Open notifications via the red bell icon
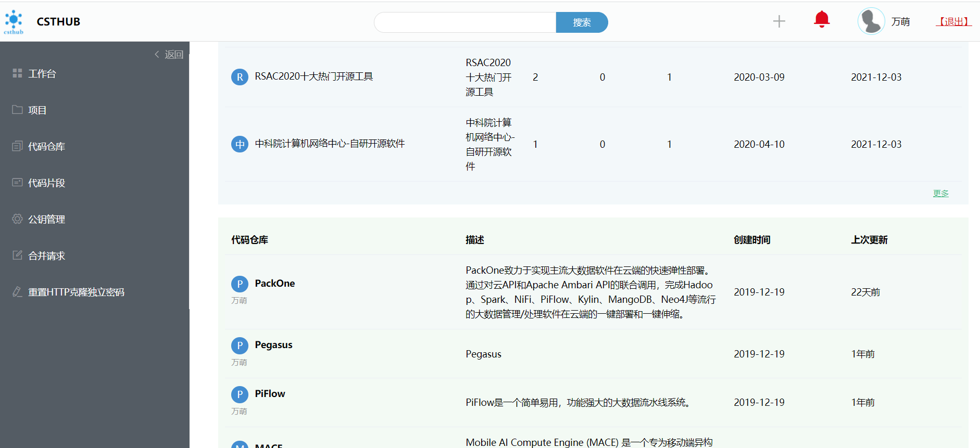The image size is (980, 448). [821, 20]
